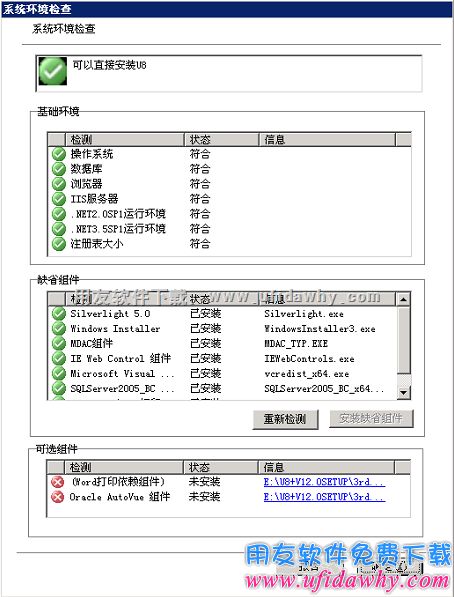This screenshot has width=454, height=597.
Task: Click green check icon beside 数据库
Action: coord(59,169)
